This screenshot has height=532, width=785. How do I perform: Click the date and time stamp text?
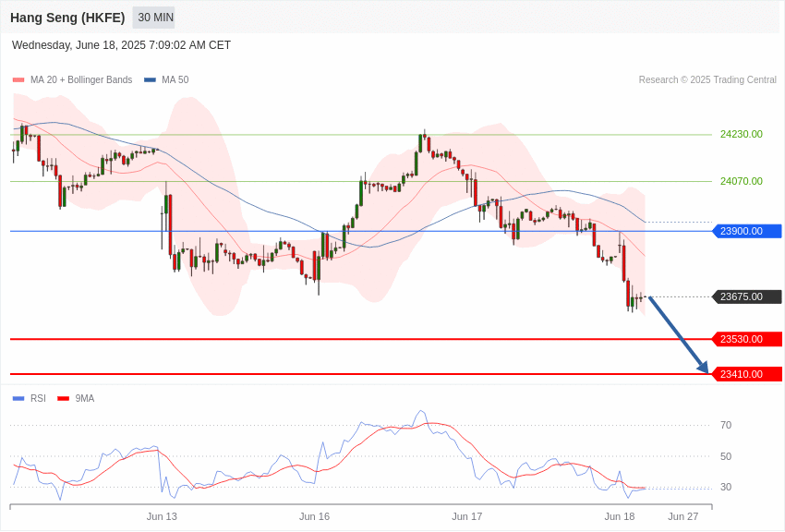click(121, 45)
